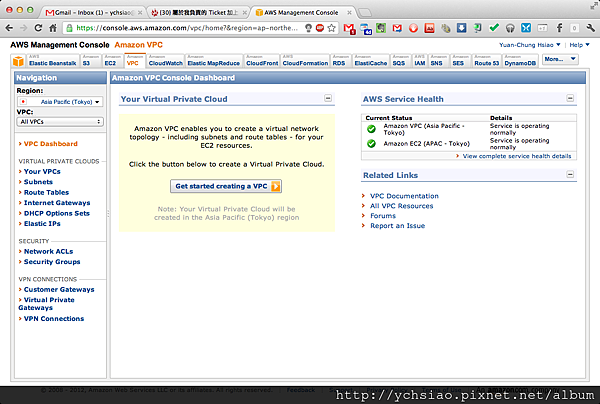
Task: Switch to the Route 53 service tab
Action: coord(486,61)
